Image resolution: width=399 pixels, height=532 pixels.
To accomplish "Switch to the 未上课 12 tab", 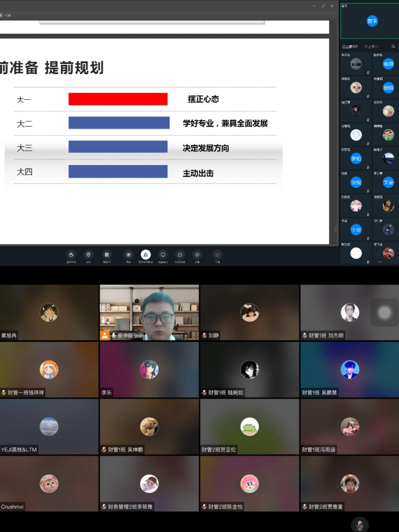I will 371,47.
